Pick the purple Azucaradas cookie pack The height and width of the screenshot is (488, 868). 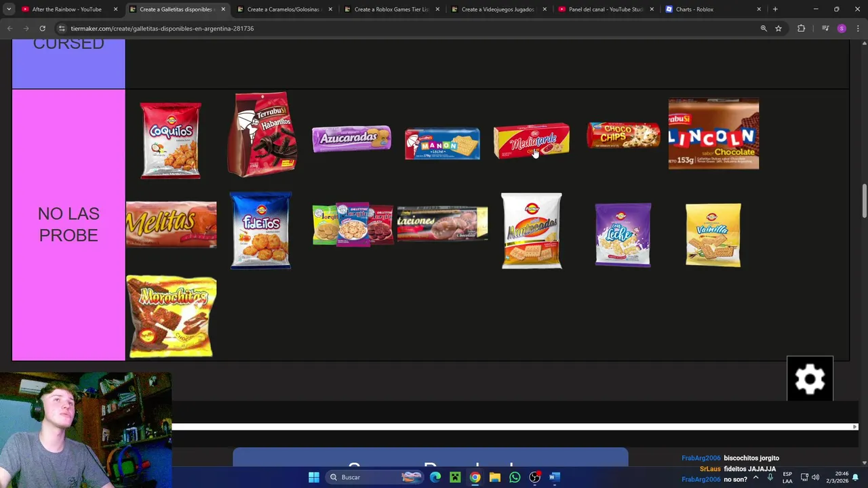pos(351,138)
